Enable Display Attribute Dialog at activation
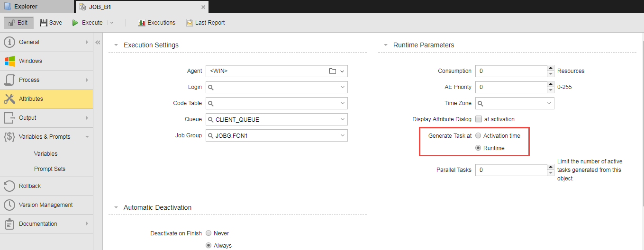The height and width of the screenshot is (250, 644). pyautogui.click(x=479, y=119)
